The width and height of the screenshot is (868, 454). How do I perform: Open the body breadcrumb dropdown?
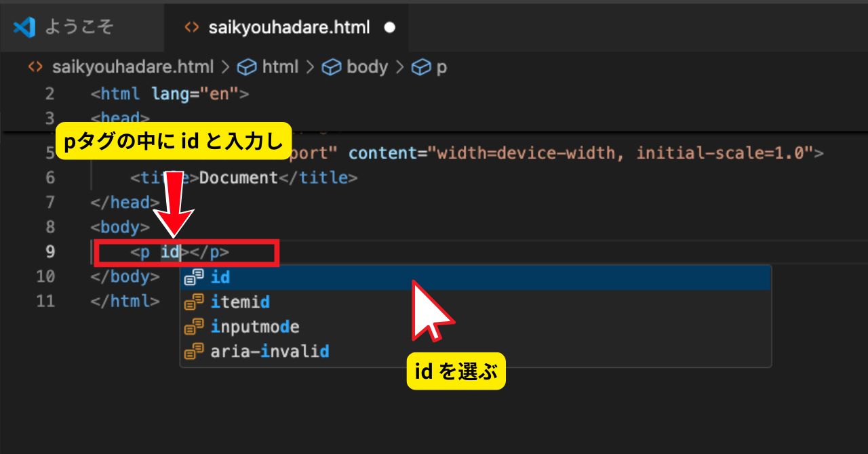pos(367,67)
